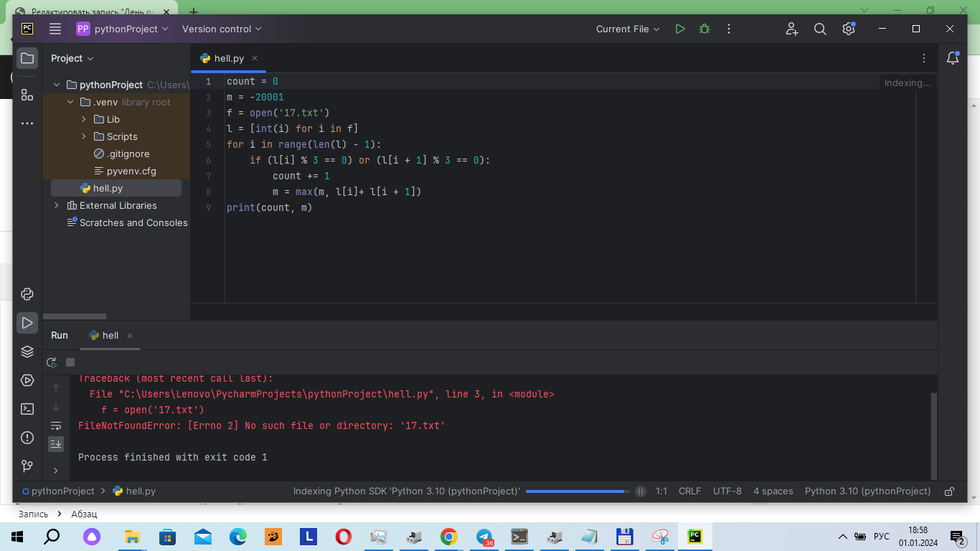Open the Git version control tool icon

[x=27, y=466]
